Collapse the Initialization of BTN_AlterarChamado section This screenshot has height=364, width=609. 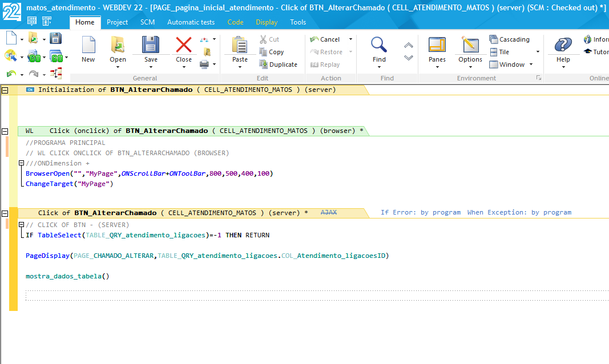pyautogui.click(x=5, y=90)
